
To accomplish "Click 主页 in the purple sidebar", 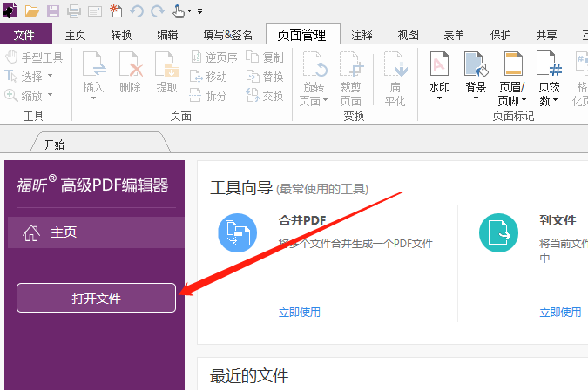I will 96,232.
